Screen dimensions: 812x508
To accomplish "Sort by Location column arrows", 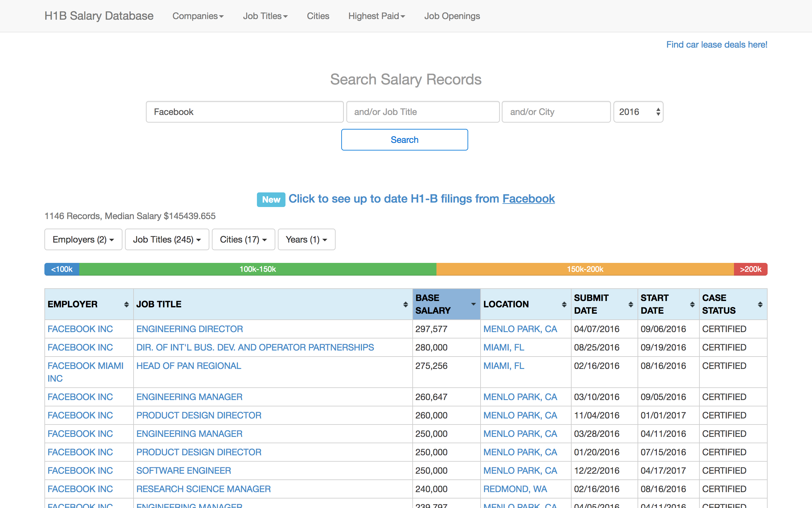I will [564, 304].
